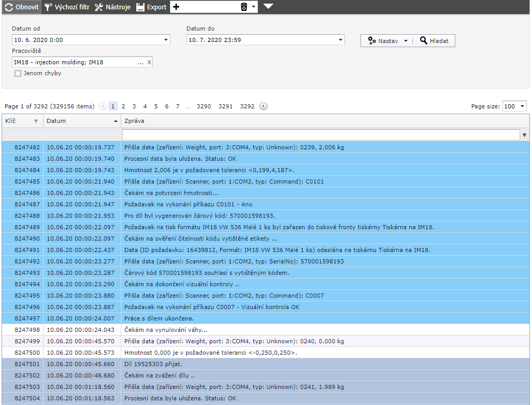Clear the Pracoviště field with X

pos(149,62)
